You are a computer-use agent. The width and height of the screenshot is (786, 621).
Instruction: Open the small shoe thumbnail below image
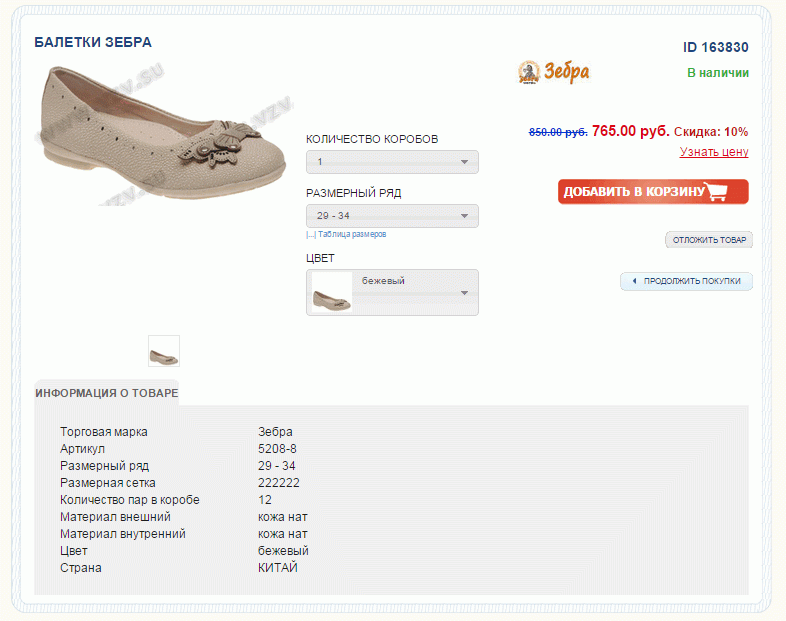pos(164,351)
